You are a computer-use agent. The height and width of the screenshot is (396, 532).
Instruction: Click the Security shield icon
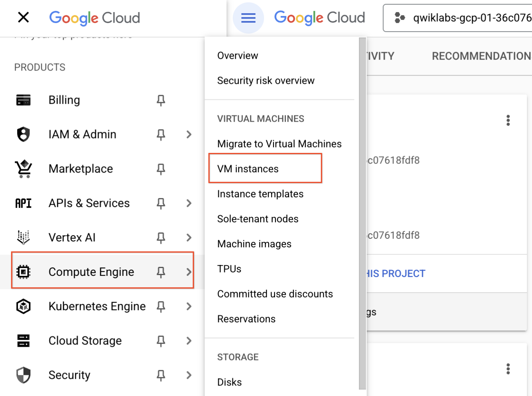[23, 375]
